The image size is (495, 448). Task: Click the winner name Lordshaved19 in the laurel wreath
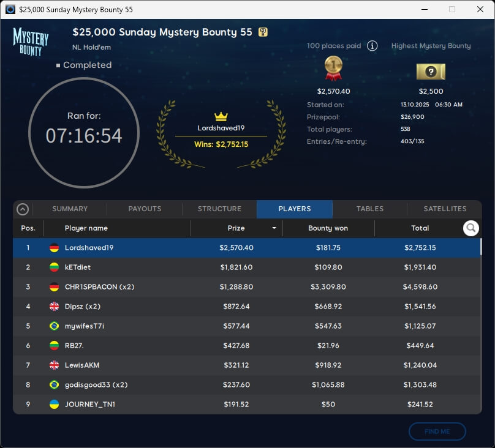point(221,128)
